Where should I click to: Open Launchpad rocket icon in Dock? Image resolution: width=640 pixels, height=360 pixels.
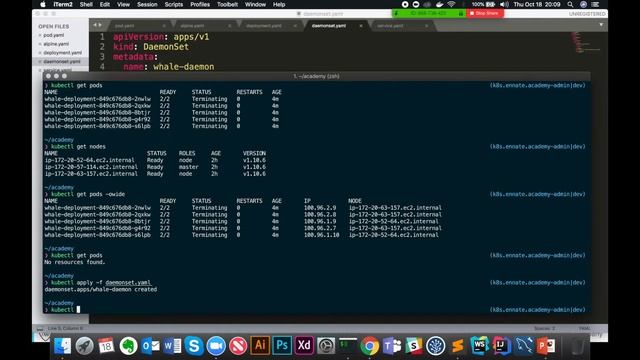tap(84, 346)
